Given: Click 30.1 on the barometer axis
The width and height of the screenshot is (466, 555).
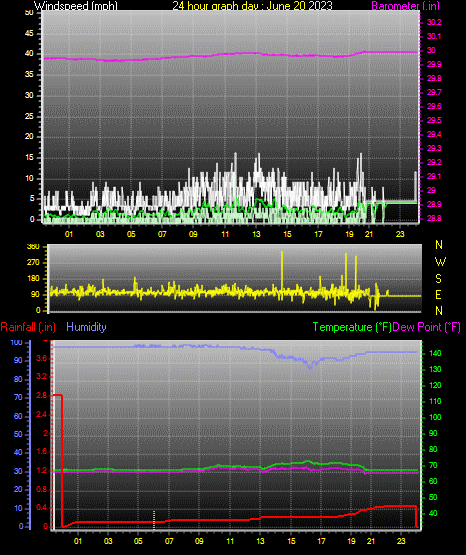Looking at the screenshot, I should click(x=434, y=36).
